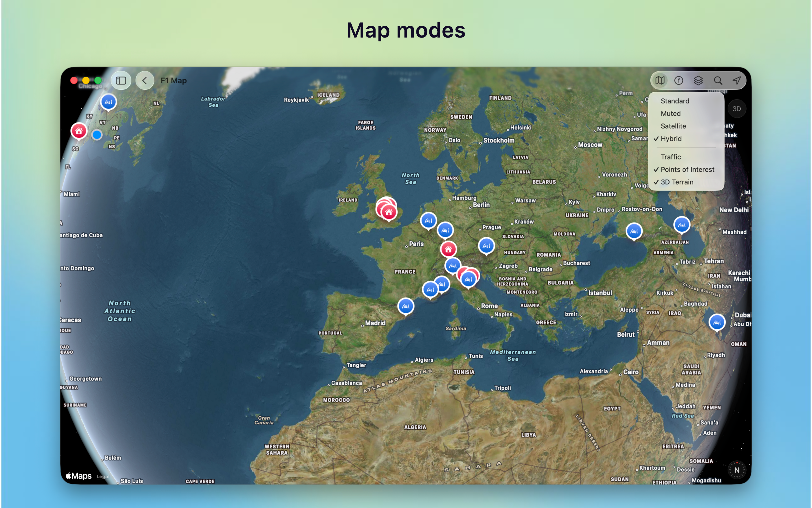Enable the Traffic overlay option

pos(686,157)
